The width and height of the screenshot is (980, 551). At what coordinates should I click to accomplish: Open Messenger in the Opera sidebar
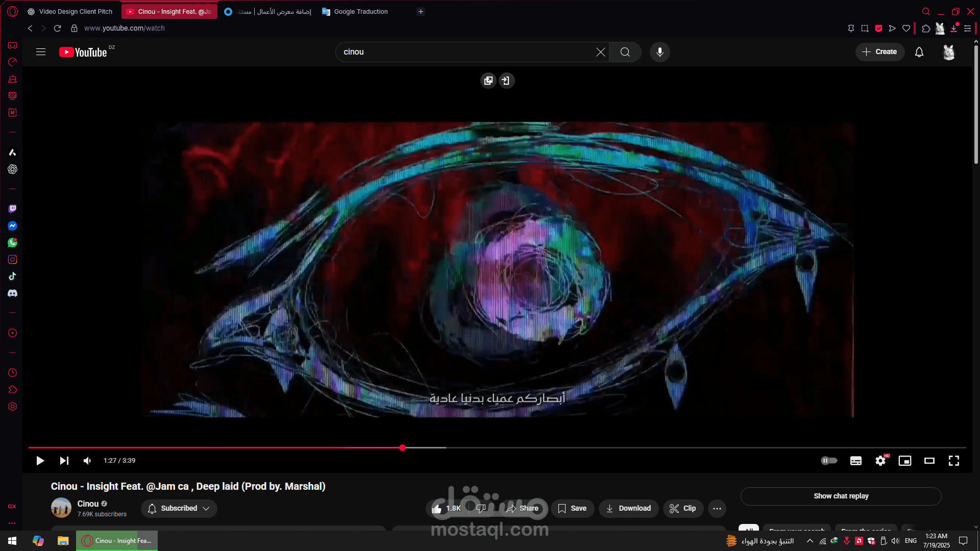(x=12, y=226)
